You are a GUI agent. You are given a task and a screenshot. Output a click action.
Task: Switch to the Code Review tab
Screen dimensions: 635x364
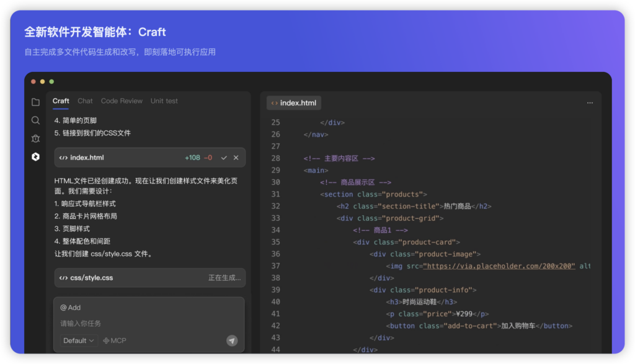pyautogui.click(x=122, y=101)
